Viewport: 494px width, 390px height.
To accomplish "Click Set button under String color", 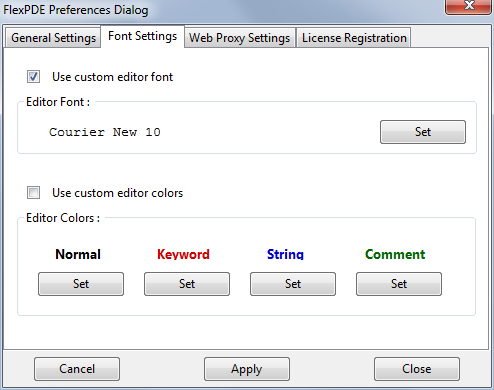I will click(x=293, y=284).
